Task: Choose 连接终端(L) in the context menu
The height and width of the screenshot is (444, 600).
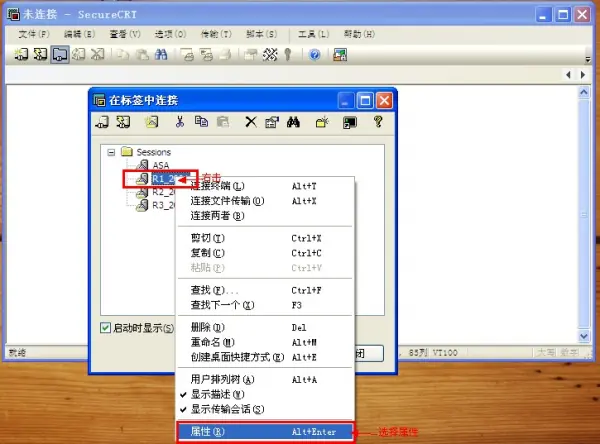Action: pyautogui.click(x=265, y=186)
